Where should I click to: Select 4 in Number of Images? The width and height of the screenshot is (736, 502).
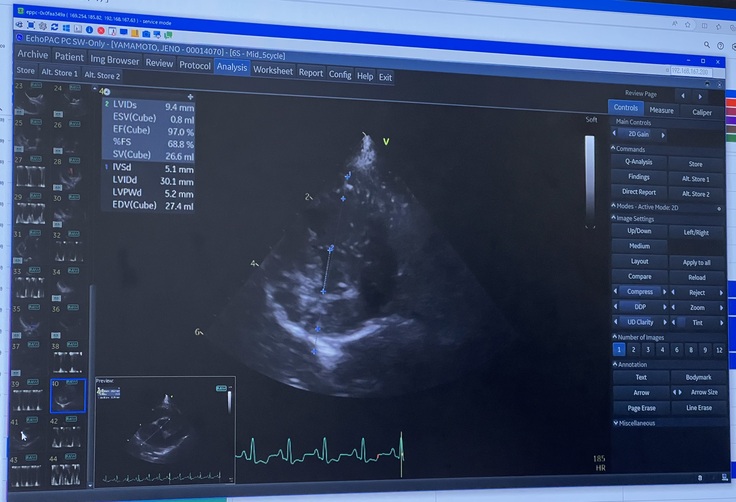[662, 349]
